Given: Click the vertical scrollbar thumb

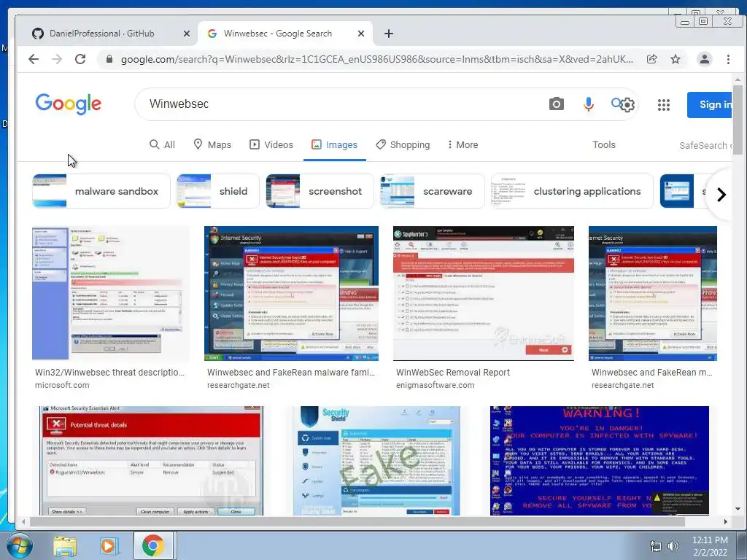Looking at the screenshot, I should tap(738, 120).
